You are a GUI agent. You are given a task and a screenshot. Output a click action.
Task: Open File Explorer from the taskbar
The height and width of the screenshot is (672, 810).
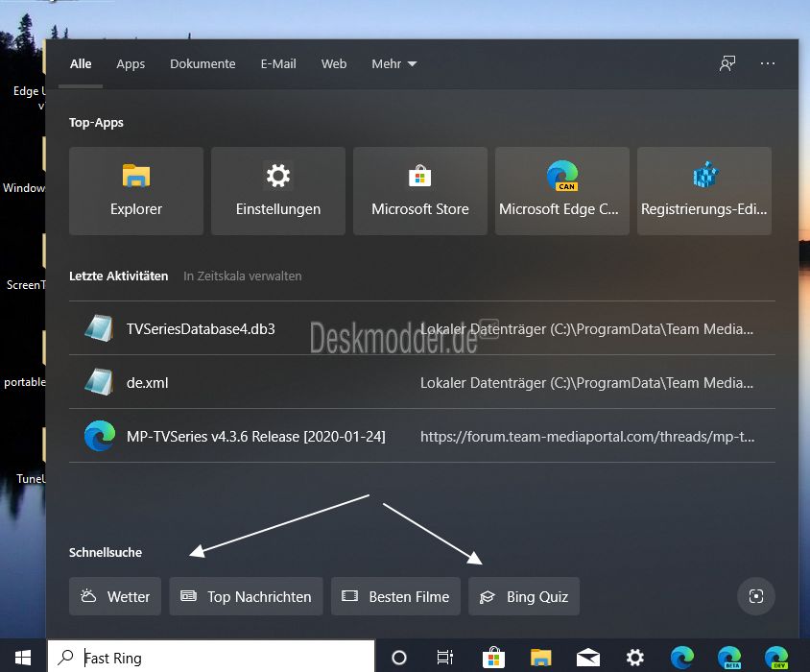point(541,658)
